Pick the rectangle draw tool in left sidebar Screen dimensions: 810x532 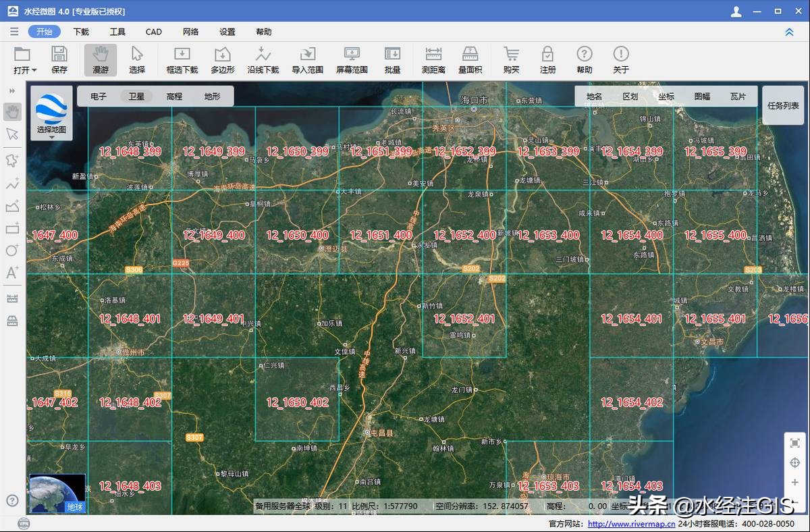point(12,228)
